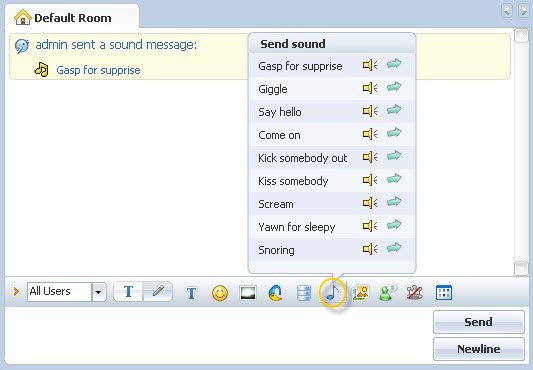Click the left tab scroll arrow
The image size is (533, 370).
[507, 10]
